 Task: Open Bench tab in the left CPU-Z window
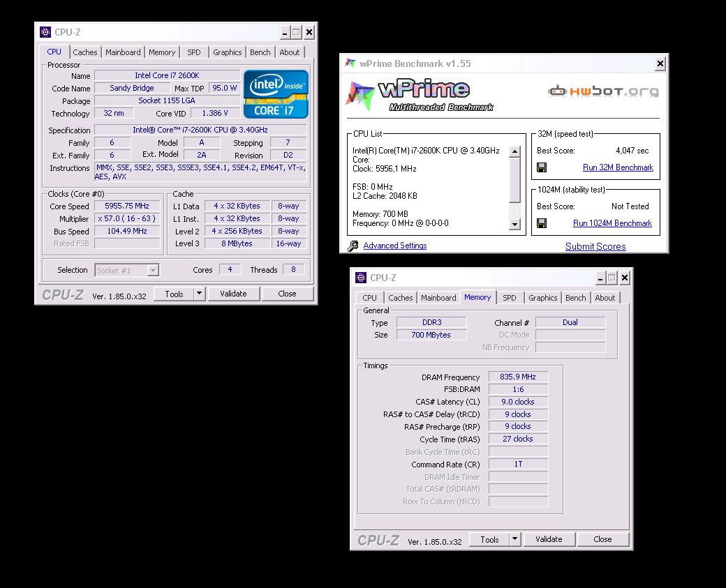coord(260,52)
